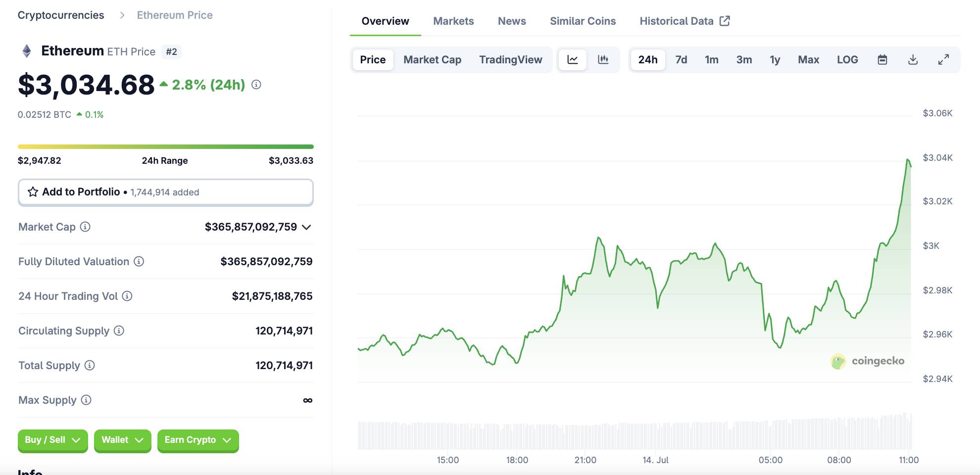This screenshot has width=980, height=475.
Task: Switch to candlestick chart icon
Action: tap(603, 60)
